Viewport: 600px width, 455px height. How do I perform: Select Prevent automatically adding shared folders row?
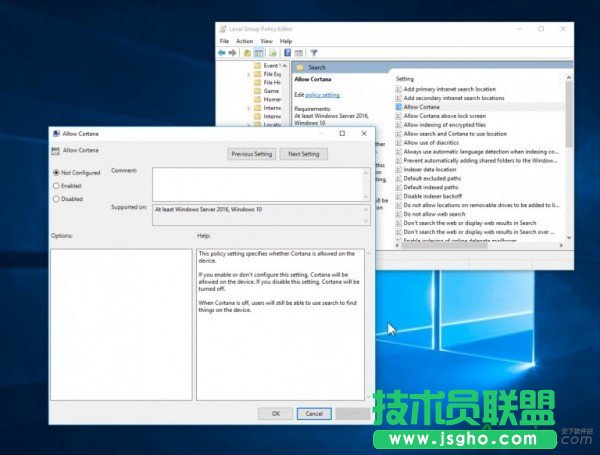pos(480,160)
